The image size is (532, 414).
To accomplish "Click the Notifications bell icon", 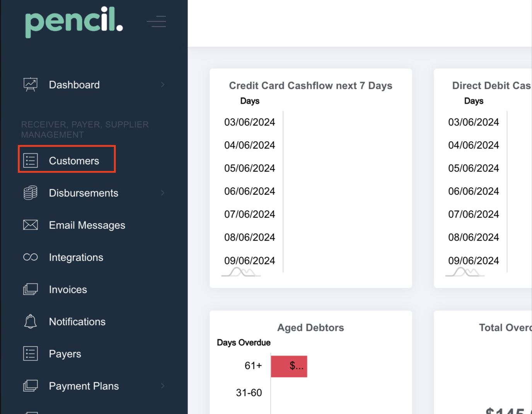I will click(x=30, y=322).
